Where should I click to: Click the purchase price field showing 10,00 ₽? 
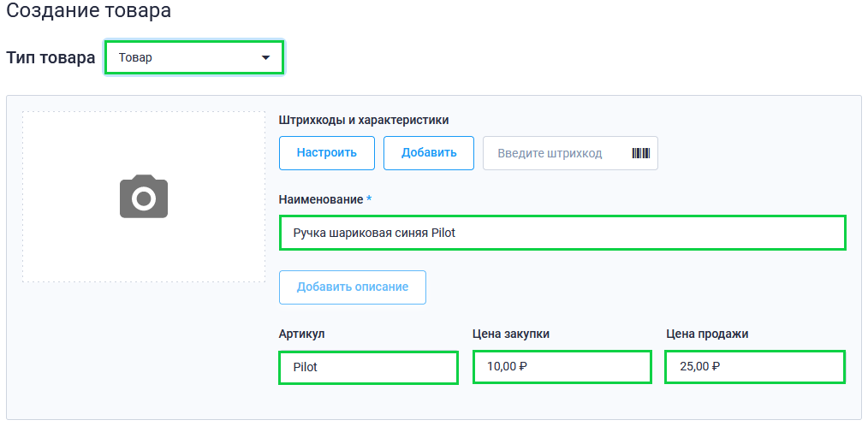(x=562, y=366)
